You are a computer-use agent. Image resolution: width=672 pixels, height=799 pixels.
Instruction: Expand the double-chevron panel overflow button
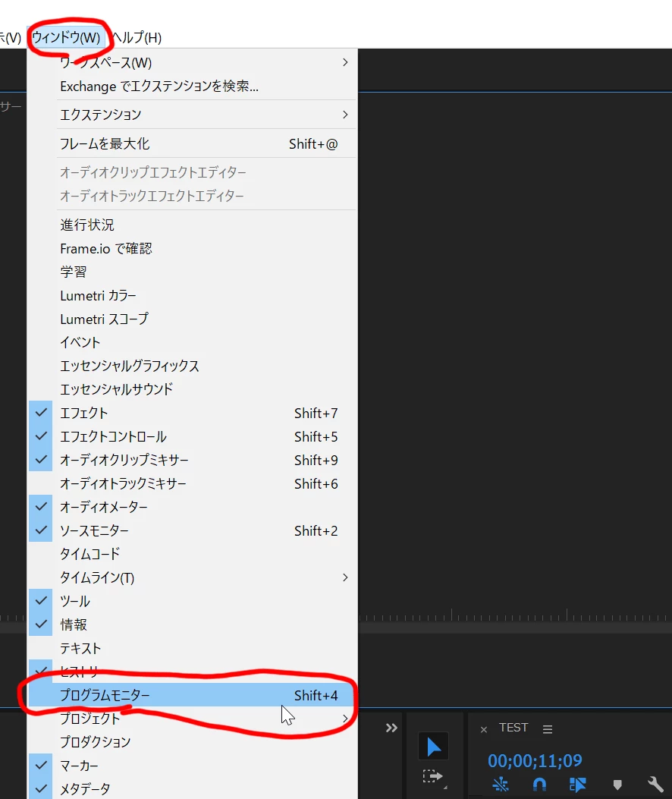pos(391,728)
